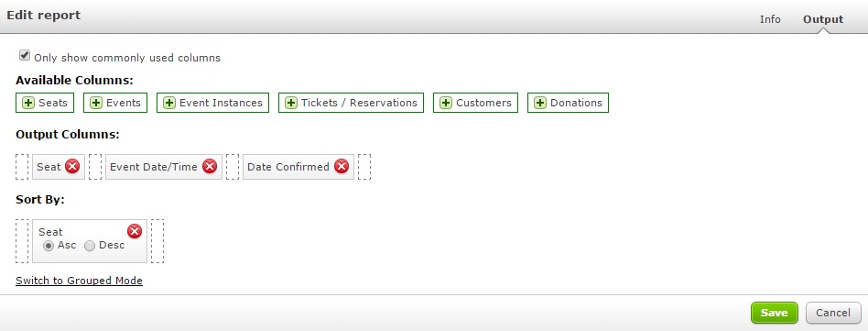Expand the Events column group plus icon
The height and width of the screenshot is (331, 868).
pos(96,103)
